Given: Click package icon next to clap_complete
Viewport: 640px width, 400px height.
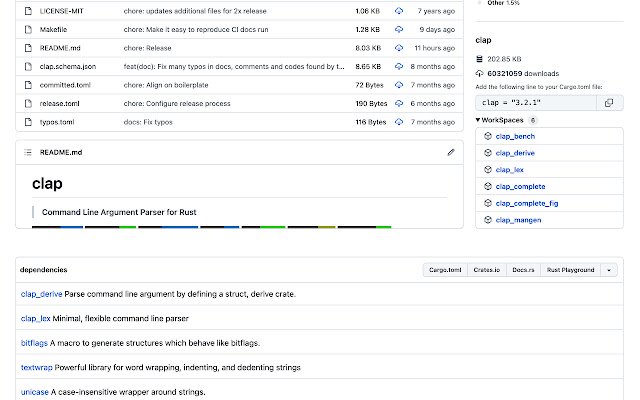Looking at the screenshot, I should click(487, 186).
